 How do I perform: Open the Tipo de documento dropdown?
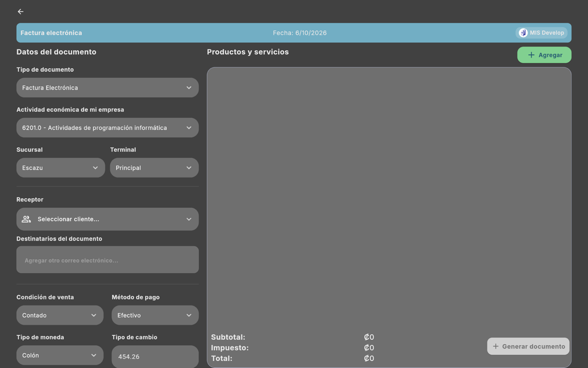coord(107,87)
